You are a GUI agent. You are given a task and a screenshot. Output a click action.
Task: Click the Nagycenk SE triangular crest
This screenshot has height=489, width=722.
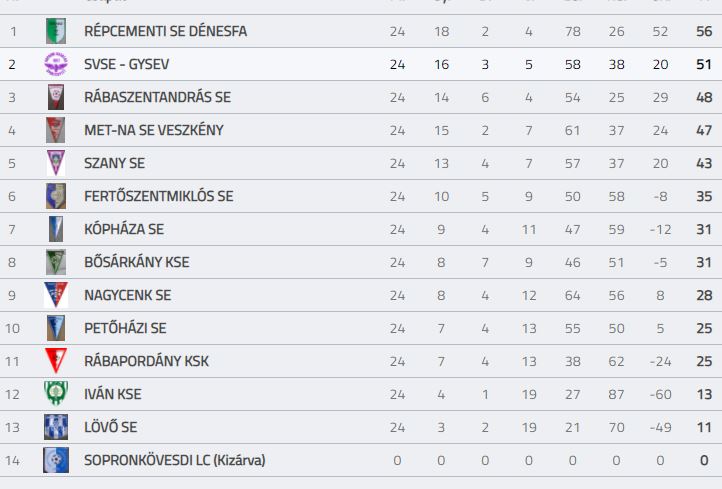(56, 295)
